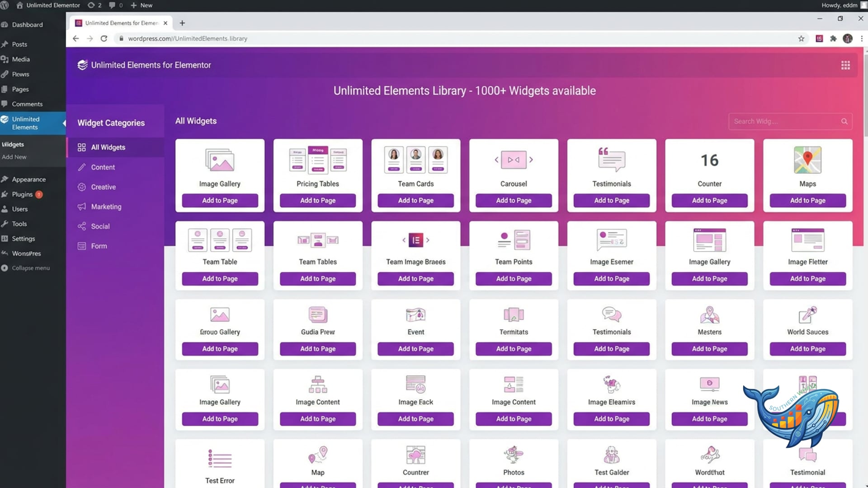Add Testimonials widget from first row to page
The height and width of the screenshot is (488, 868).
click(x=611, y=201)
